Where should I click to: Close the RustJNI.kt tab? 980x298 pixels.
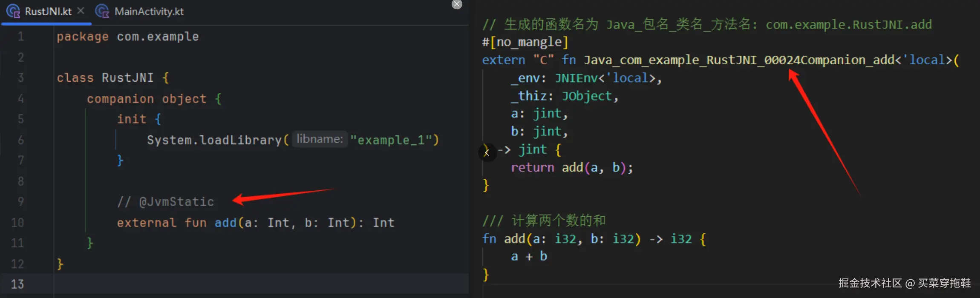tap(81, 11)
